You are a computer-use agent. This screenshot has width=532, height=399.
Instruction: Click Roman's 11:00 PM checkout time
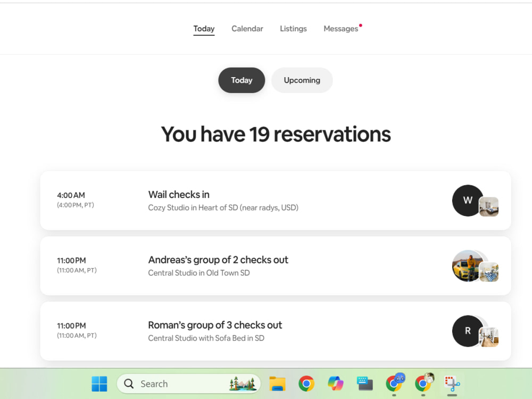[71, 326]
